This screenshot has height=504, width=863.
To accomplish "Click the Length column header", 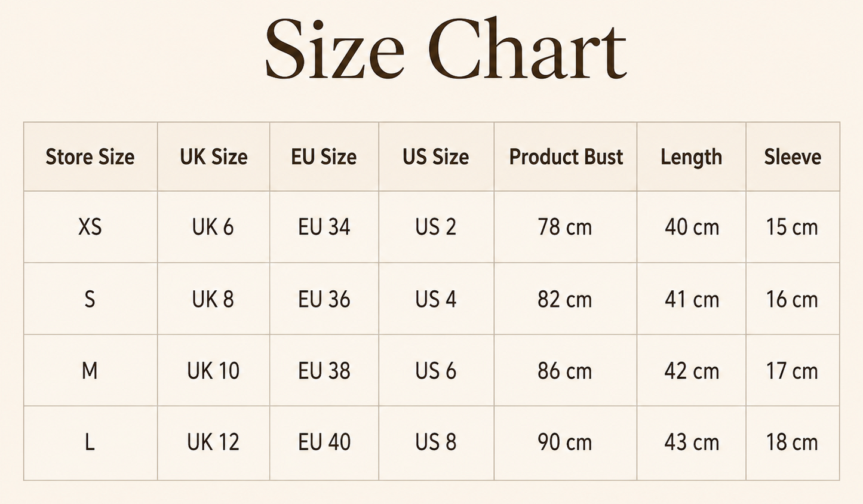I will pos(691,158).
